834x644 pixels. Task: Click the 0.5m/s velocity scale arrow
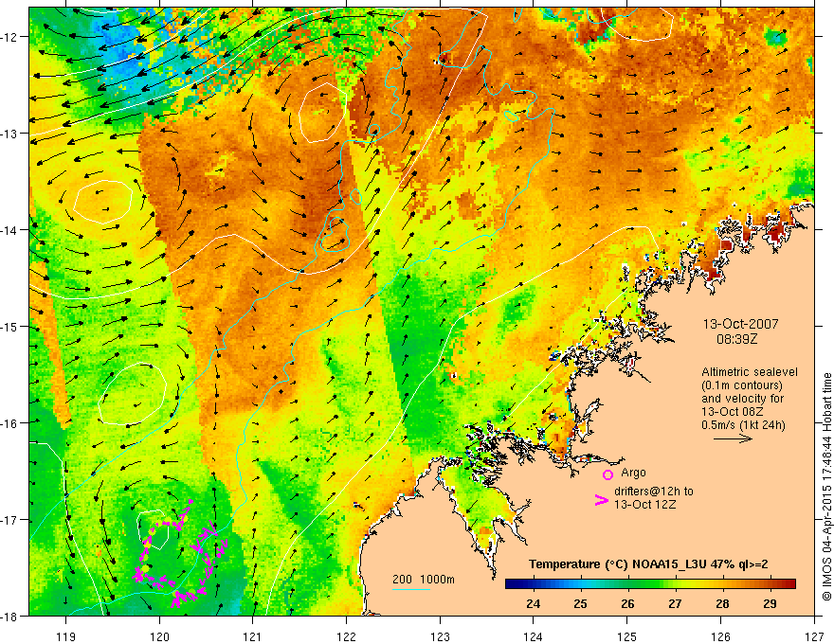pyautogui.click(x=733, y=438)
